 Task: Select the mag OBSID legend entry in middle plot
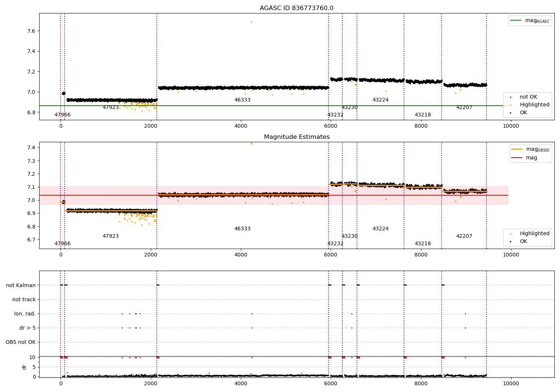(x=530, y=149)
